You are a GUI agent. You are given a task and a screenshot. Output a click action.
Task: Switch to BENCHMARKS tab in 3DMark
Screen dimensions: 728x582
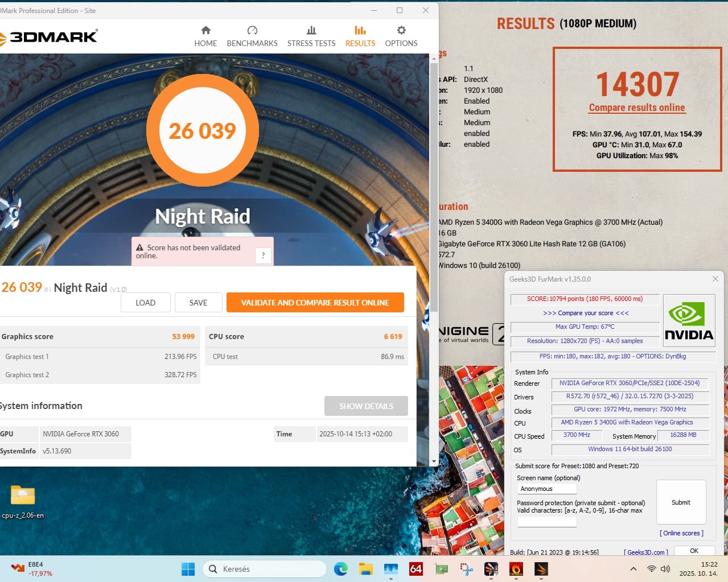coord(252,36)
